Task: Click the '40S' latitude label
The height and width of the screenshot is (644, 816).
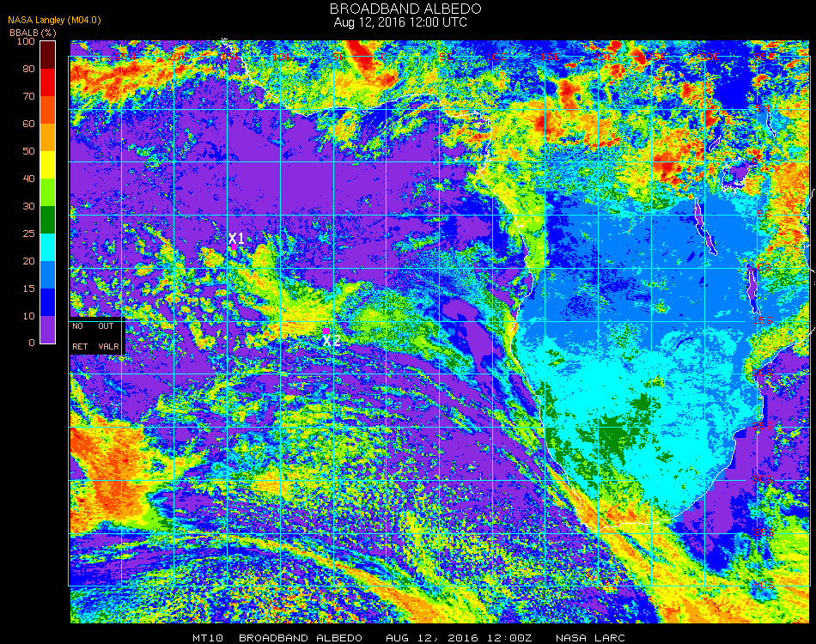Action: coord(764,586)
